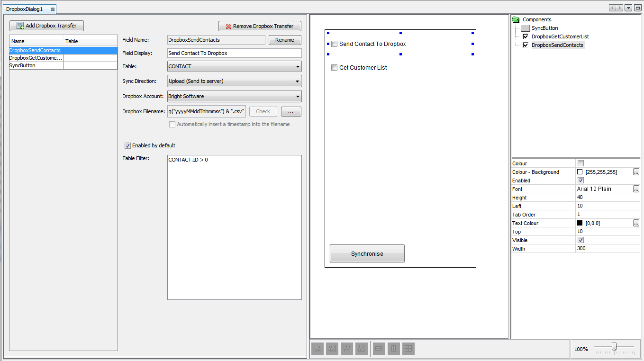Click the align left edges toolbar icon
This screenshot has width=644, height=361.
(x=317, y=349)
